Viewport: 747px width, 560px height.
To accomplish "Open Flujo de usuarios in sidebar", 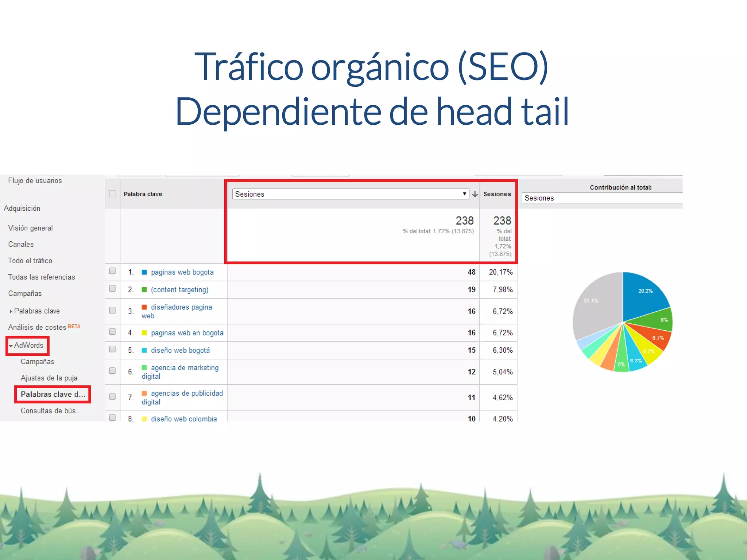I will pos(35,180).
